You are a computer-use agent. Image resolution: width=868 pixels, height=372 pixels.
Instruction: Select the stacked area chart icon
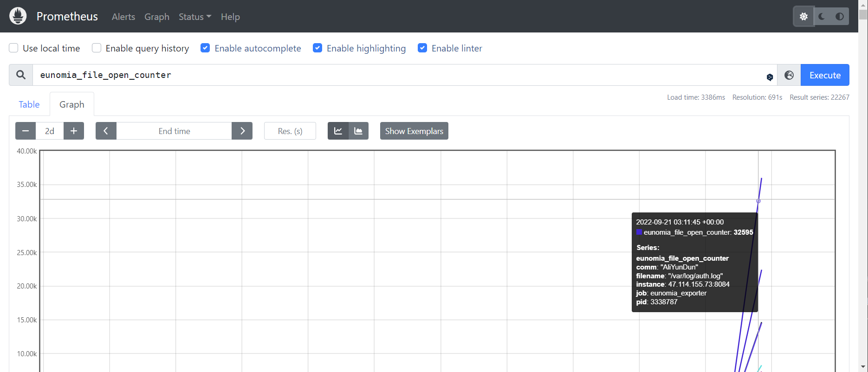pyautogui.click(x=358, y=131)
